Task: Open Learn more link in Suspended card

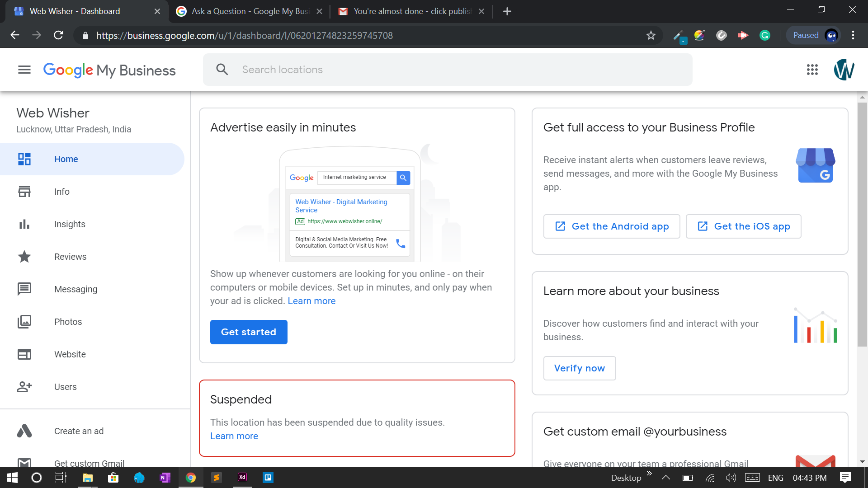Action: (234, 436)
